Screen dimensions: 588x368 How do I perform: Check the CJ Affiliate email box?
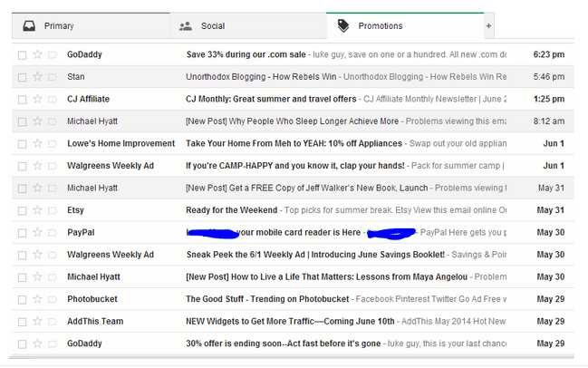22,100
